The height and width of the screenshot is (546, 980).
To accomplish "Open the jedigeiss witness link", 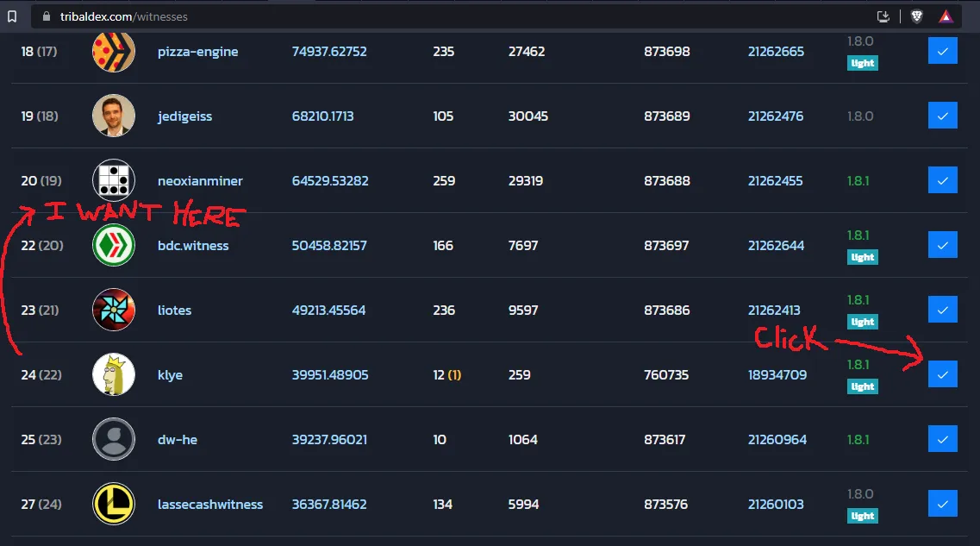I will click(x=184, y=116).
